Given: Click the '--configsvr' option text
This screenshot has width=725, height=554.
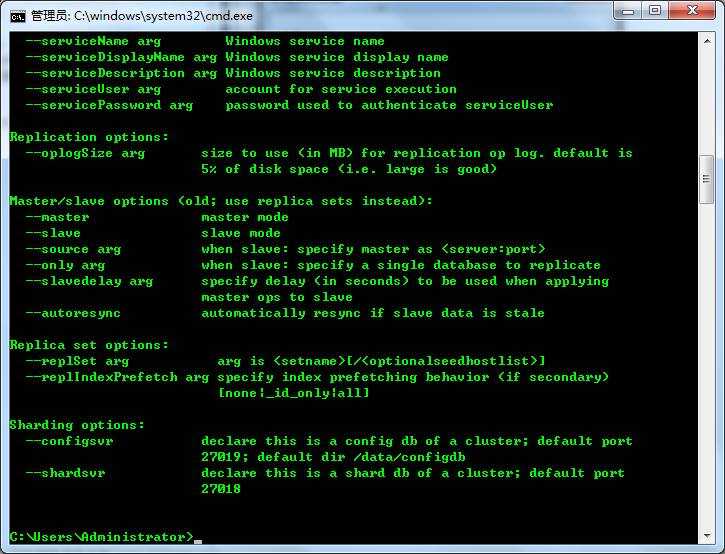Looking at the screenshot, I should point(69,442).
